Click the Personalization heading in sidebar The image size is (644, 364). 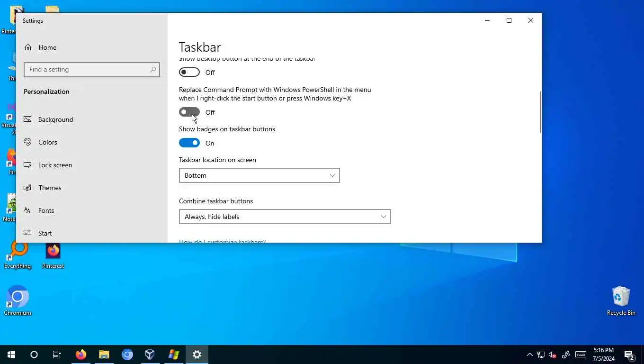click(46, 91)
